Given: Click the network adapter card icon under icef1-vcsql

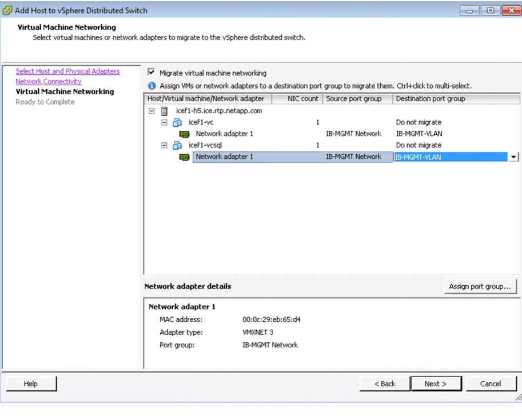Looking at the screenshot, I should tap(184, 157).
